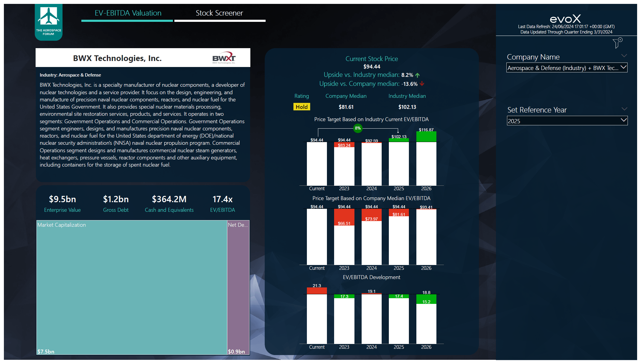This screenshot has width=641, height=364.
Task: Open the Set Reference Year dropdown
Action: (567, 121)
